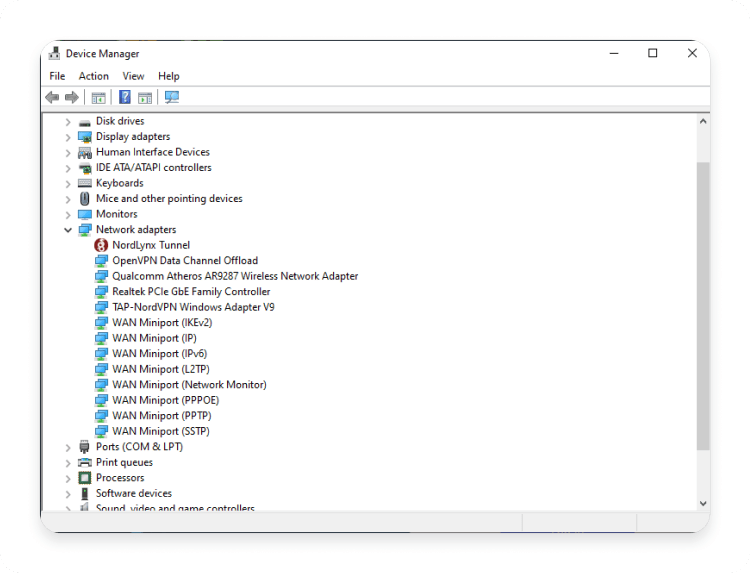Click the Print queues printer icon
The width and height of the screenshot is (750, 573).
(x=85, y=463)
